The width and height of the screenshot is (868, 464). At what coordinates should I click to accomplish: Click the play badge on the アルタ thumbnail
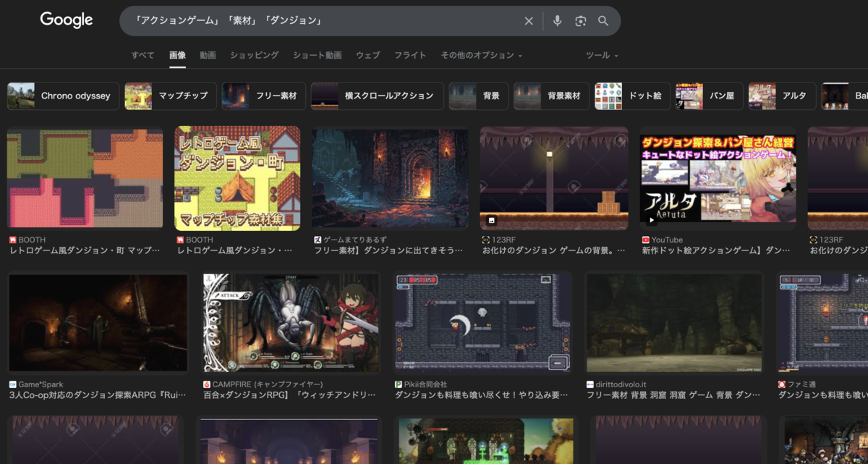click(651, 219)
